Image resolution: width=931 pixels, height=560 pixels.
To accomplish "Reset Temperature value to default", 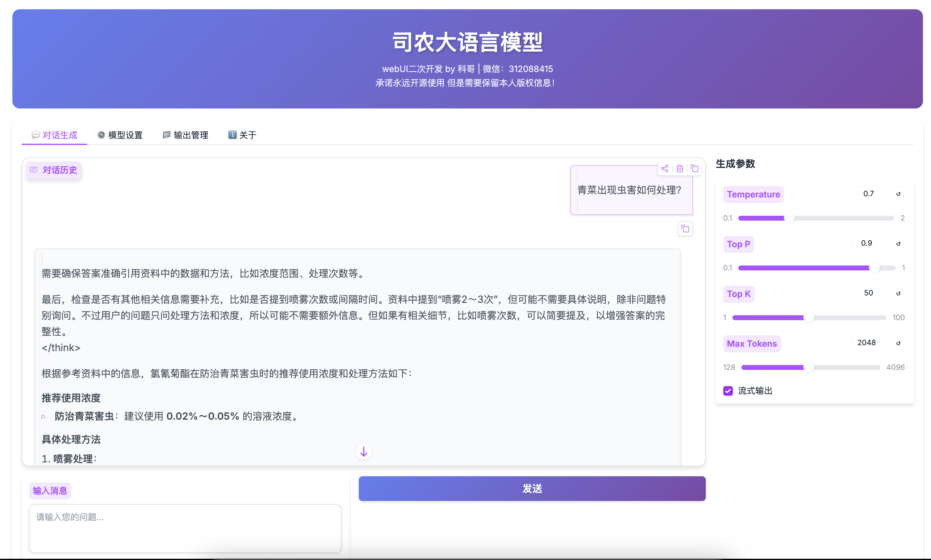I will (x=899, y=194).
